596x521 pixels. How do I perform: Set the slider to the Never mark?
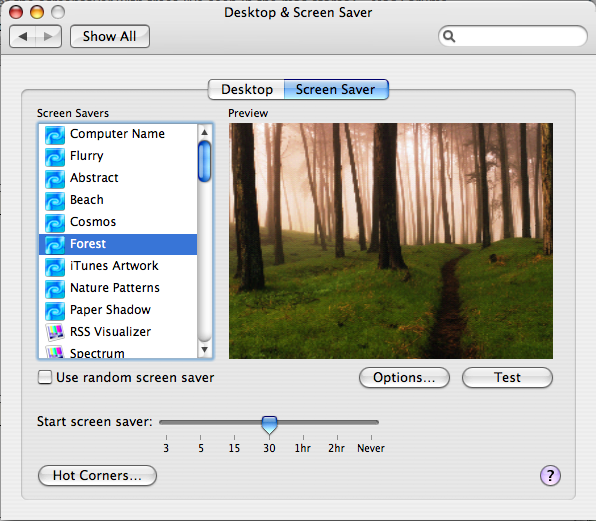tap(371, 437)
